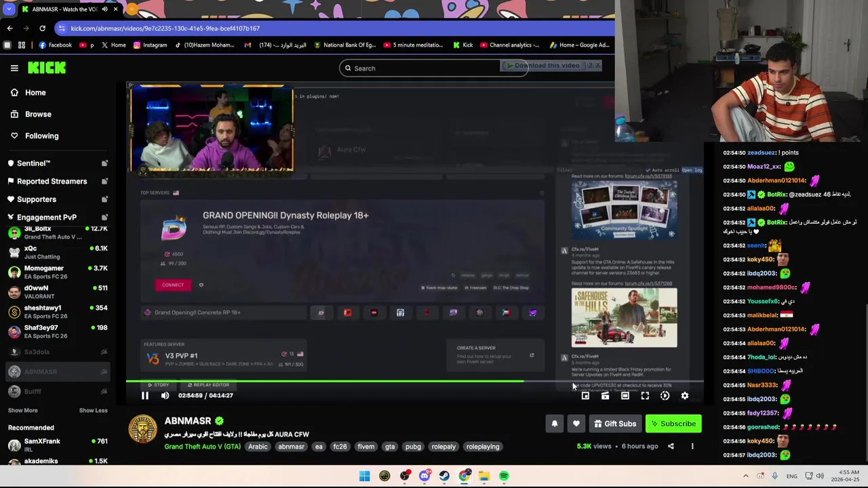Open Momogamer channel in sidebar
This screenshot has width=868, height=488.
click(58, 272)
